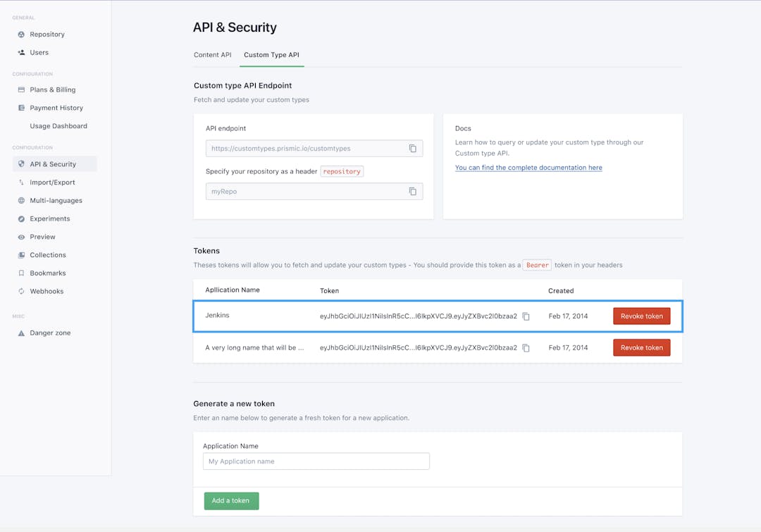
Task: Select the Custom Type API tab
Action: click(271, 54)
